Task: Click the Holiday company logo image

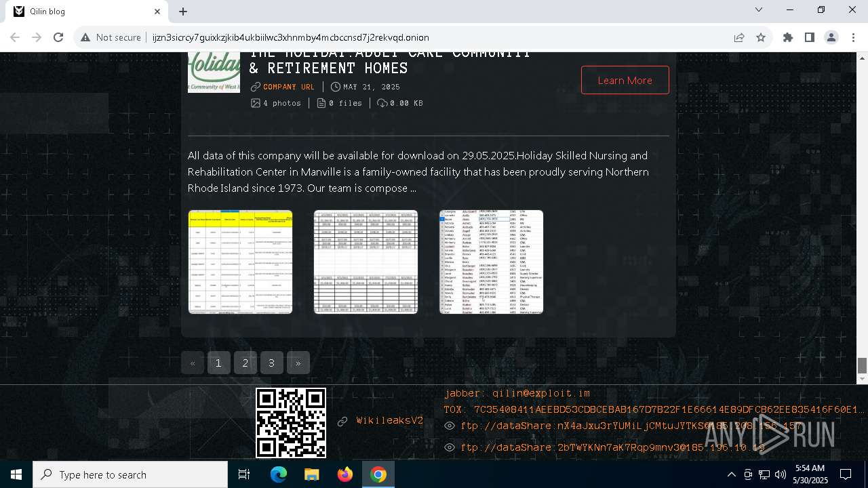Action: [x=214, y=73]
